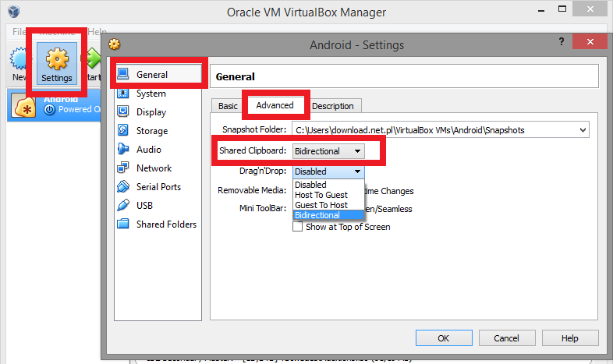Open the Storage settings page
The width and height of the screenshot is (613, 364).
152,131
